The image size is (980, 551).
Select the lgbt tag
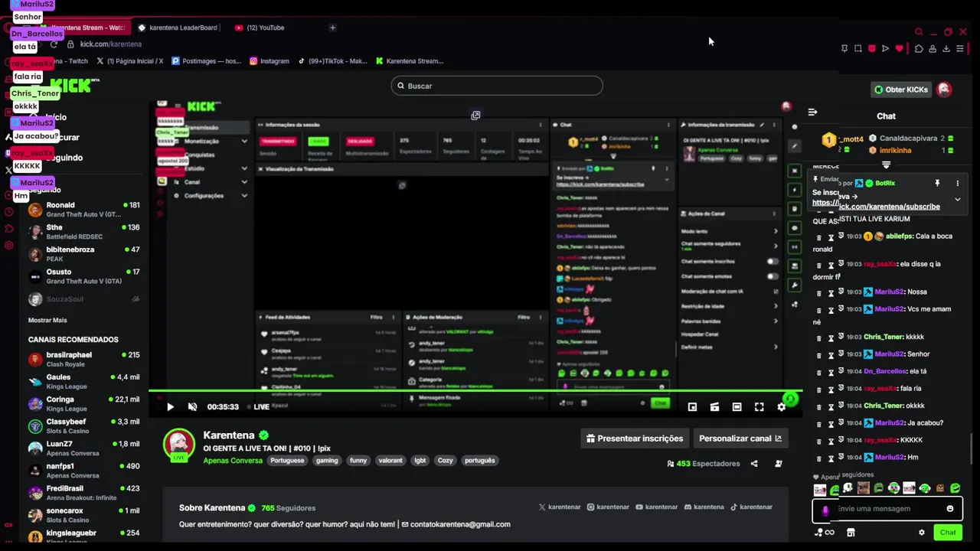tap(420, 461)
